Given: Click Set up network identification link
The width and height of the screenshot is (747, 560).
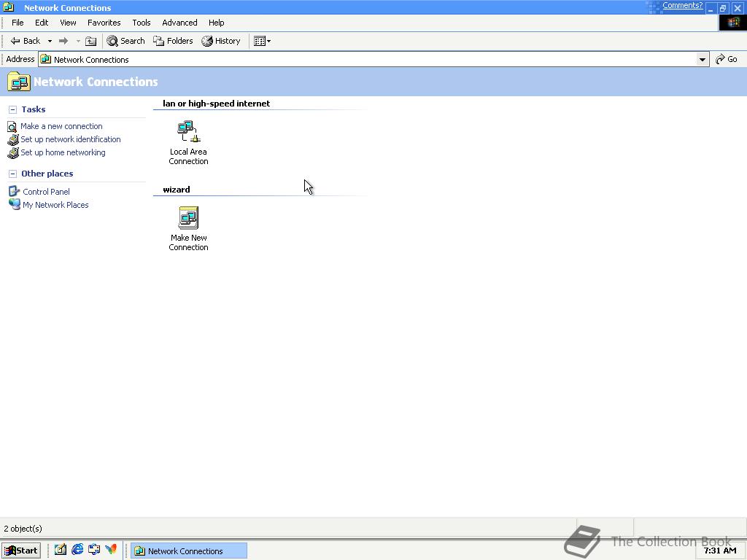Looking at the screenshot, I should click(71, 139).
